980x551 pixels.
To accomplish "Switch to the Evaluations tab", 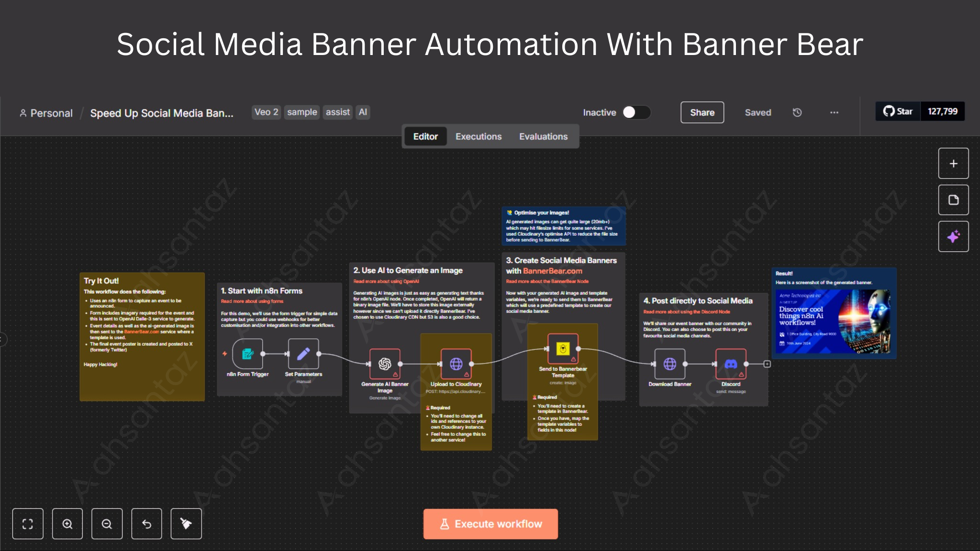I will (x=543, y=137).
